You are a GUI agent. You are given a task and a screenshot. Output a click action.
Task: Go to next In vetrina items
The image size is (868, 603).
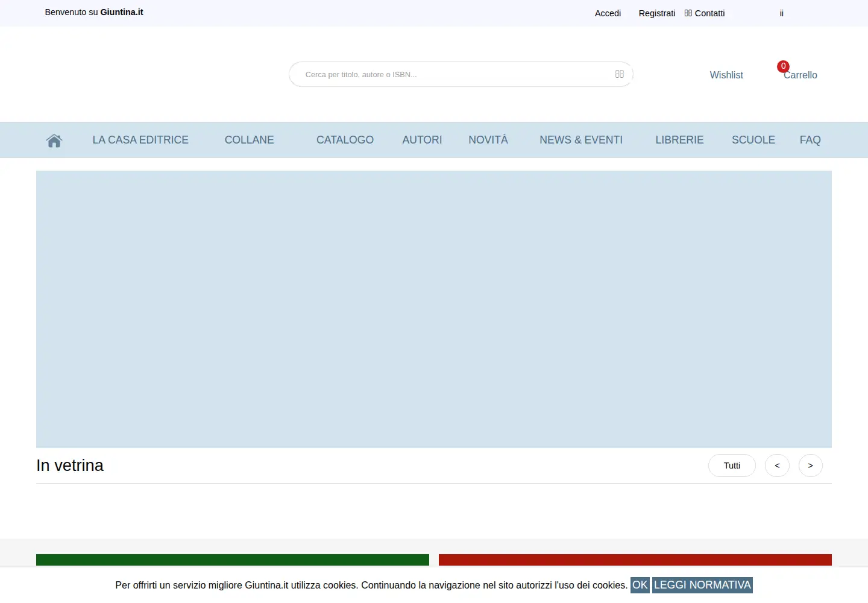[x=811, y=466]
